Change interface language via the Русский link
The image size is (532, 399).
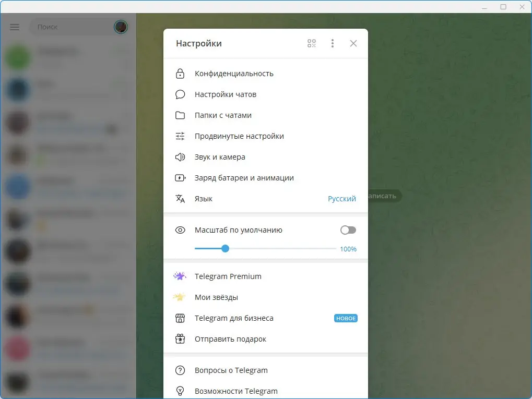point(341,199)
